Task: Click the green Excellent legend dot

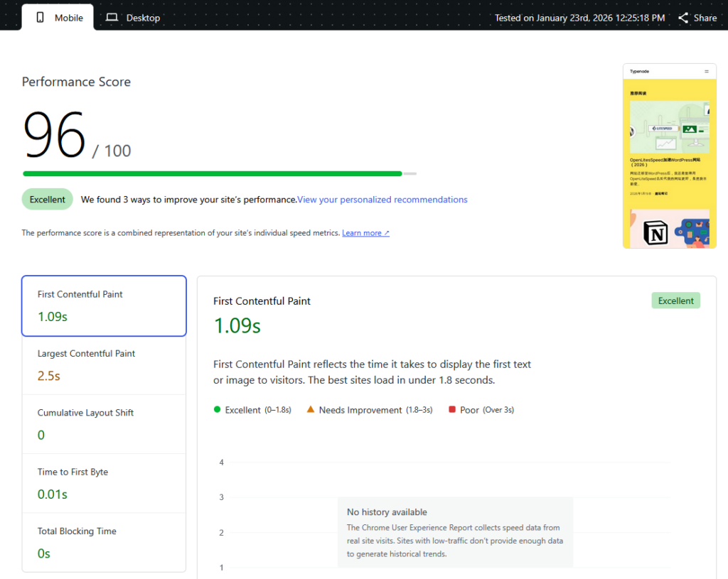Action: pyautogui.click(x=217, y=410)
